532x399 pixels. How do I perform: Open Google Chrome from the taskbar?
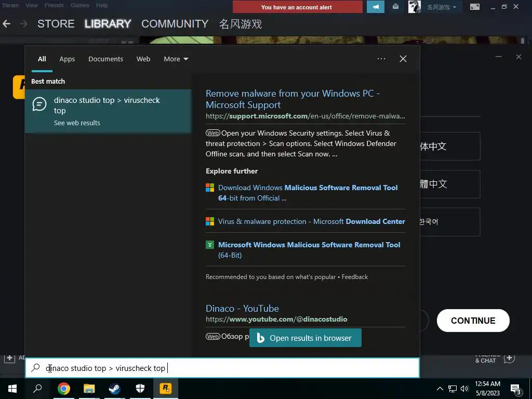point(64,389)
